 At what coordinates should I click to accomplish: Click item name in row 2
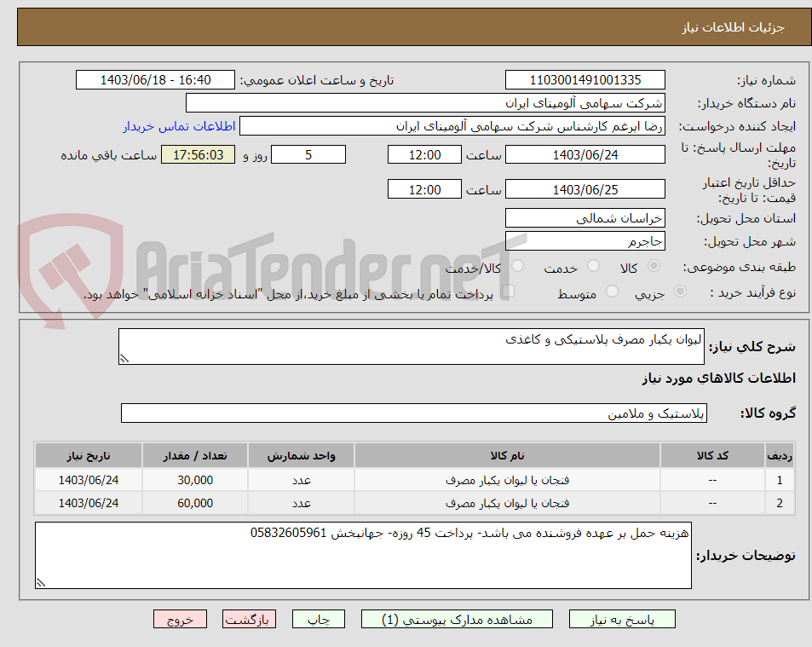point(508,503)
